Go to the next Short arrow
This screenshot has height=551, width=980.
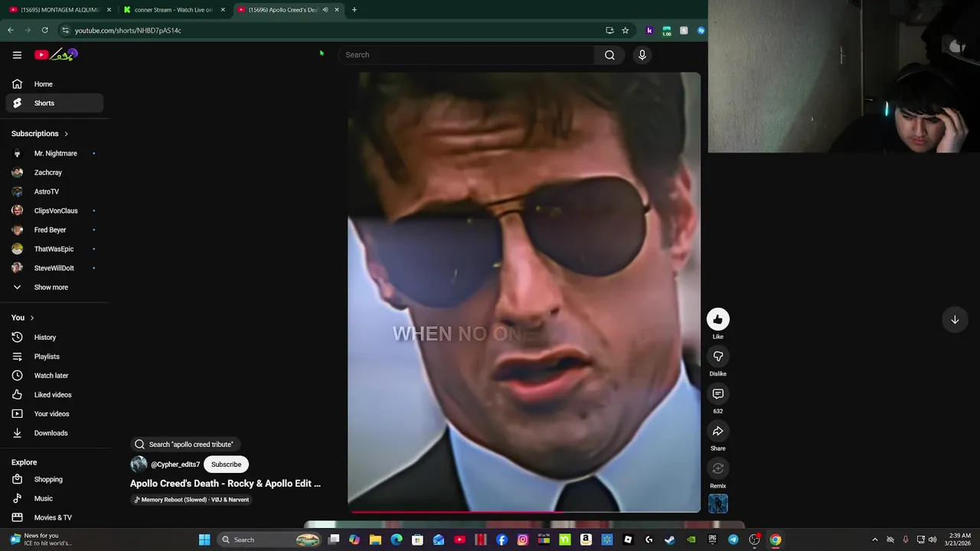[x=955, y=320]
